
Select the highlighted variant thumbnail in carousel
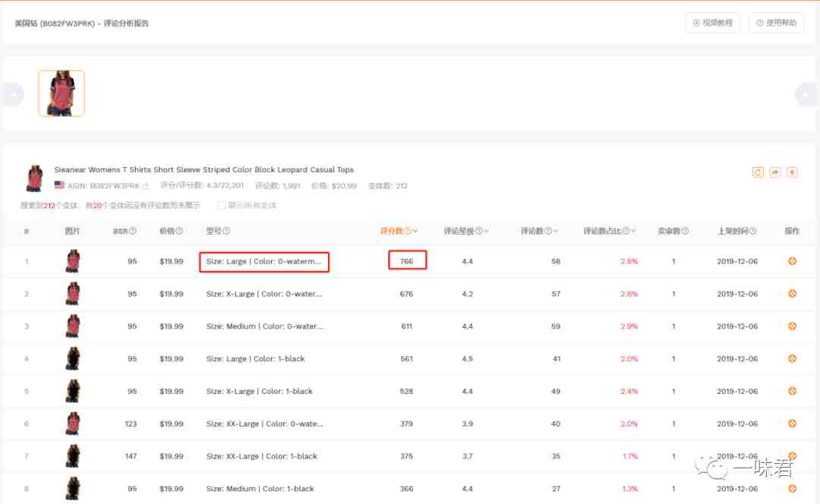tap(61, 93)
